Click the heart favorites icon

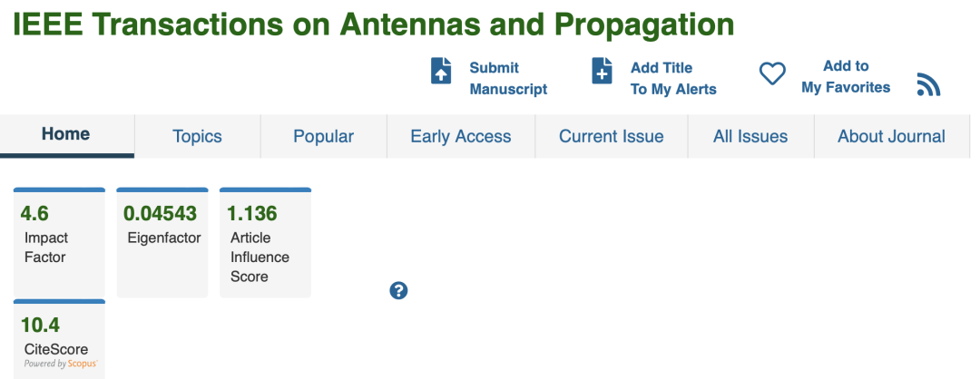(x=772, y=74)
